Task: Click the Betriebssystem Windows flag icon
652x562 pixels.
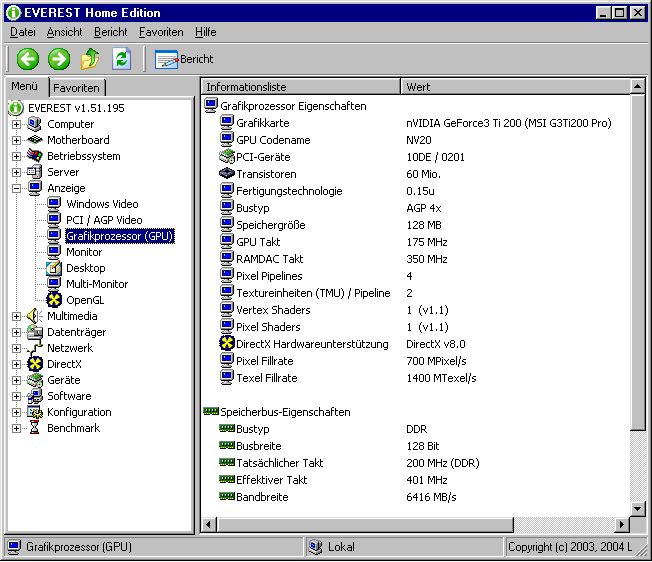Action: click(x=35, y=156)
